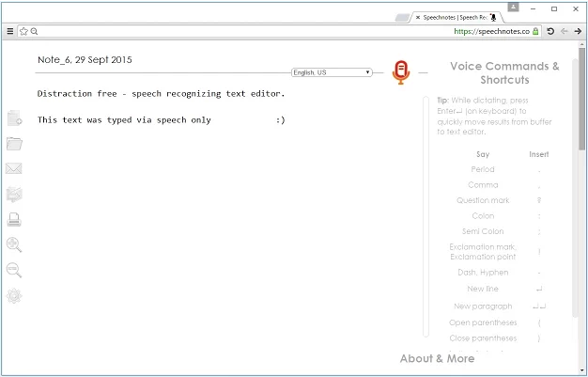Open the browser hamburger menu
The image size is (588, 377).
[10, 31]
